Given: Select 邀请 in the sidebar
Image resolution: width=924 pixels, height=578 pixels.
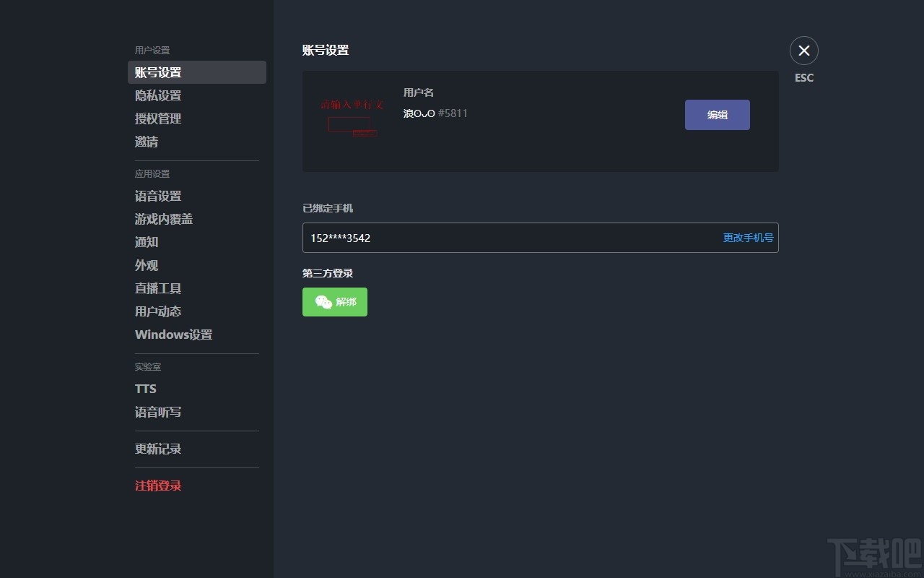Looking at the screenshot, I should point(197,142).
